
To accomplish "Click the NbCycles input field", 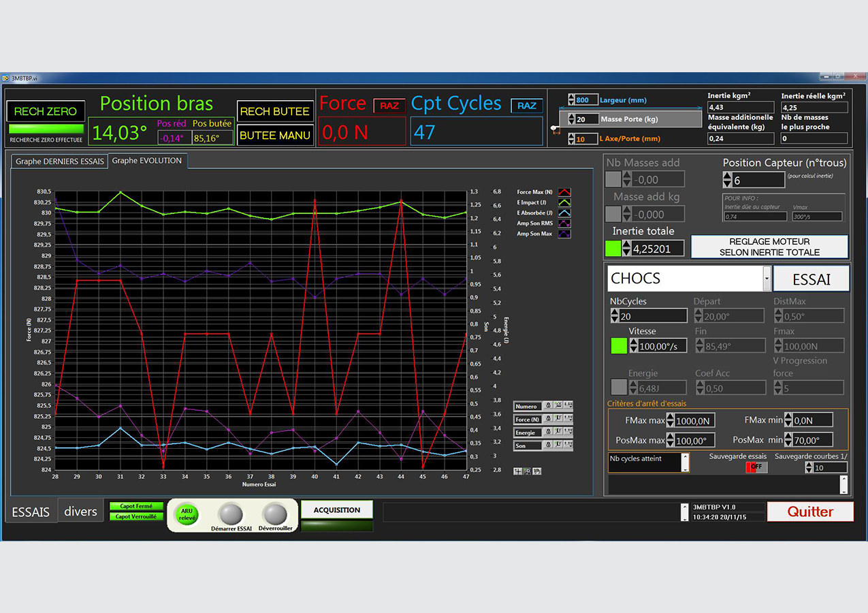I will (654, 316).
